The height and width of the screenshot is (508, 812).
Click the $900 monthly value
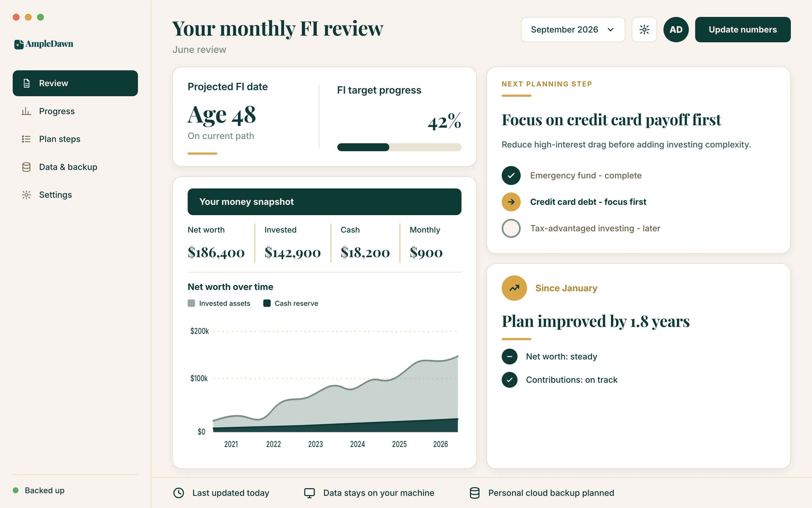tap(426, 252)
